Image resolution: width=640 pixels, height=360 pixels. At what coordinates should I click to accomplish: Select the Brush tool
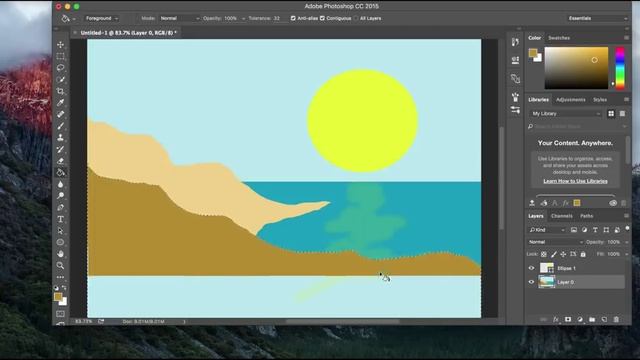pos(60,126)
